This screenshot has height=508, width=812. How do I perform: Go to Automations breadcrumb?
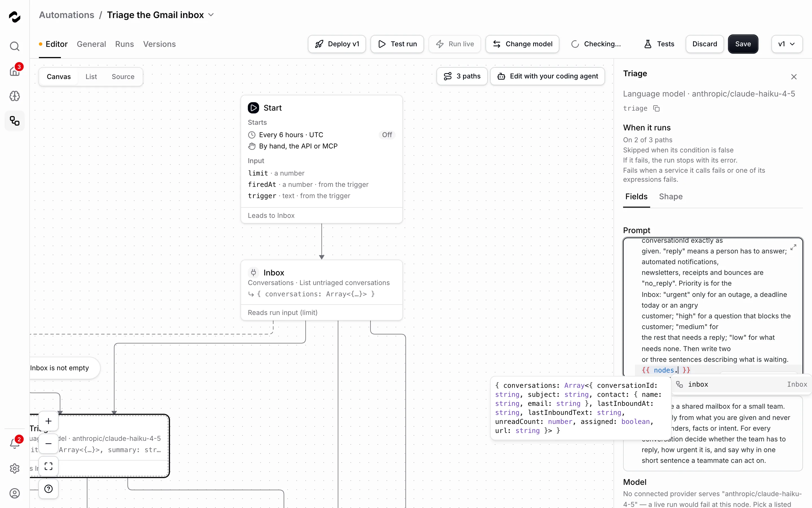pos(67,15)
